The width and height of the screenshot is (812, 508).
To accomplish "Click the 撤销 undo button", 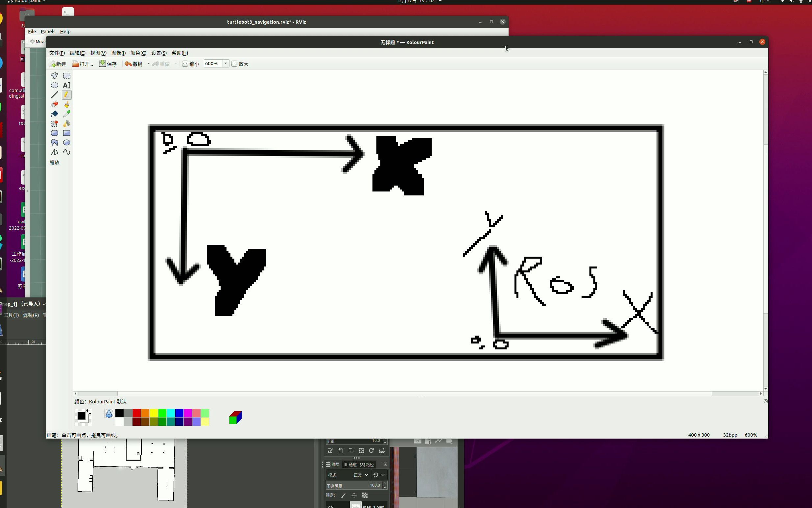I will pyautogui.click(x=133, y=64).
